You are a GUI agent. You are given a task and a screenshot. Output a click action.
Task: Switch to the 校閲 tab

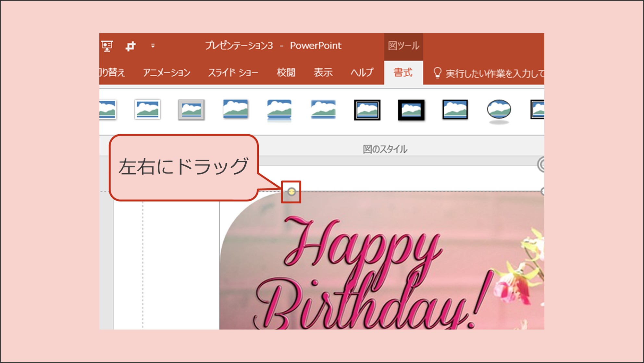[286, 72]
